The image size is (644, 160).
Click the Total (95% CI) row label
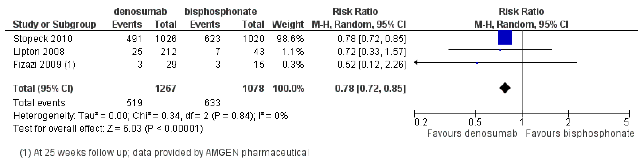tap(43, 88)
